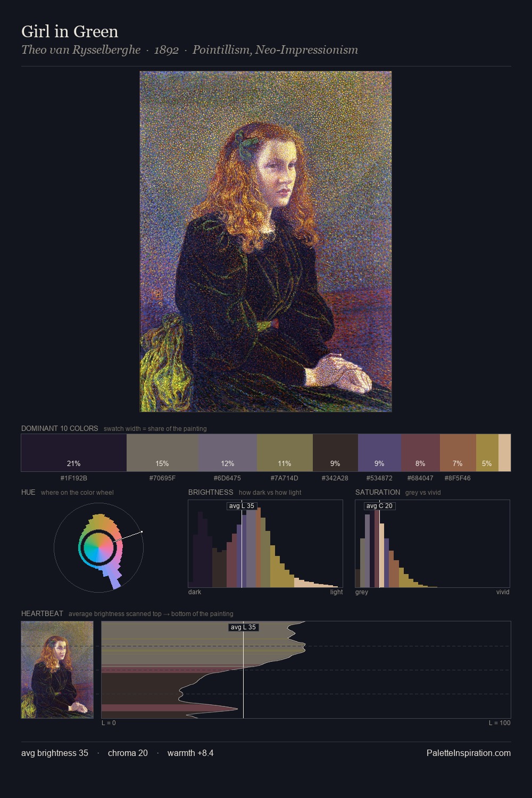Image resolution: width=532 pixels, height=798 pixels.
Task: Pick the 9% purple swatch #534872
Action: (379, 453)
